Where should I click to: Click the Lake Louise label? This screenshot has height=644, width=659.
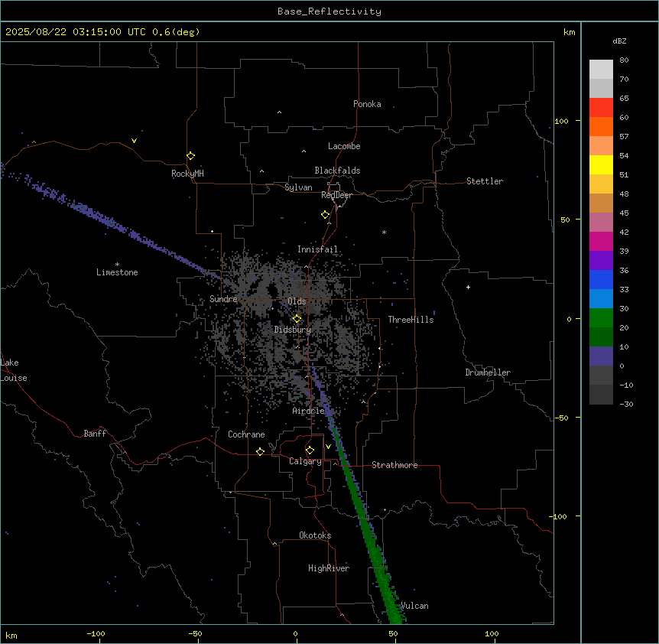pos(14,370)
